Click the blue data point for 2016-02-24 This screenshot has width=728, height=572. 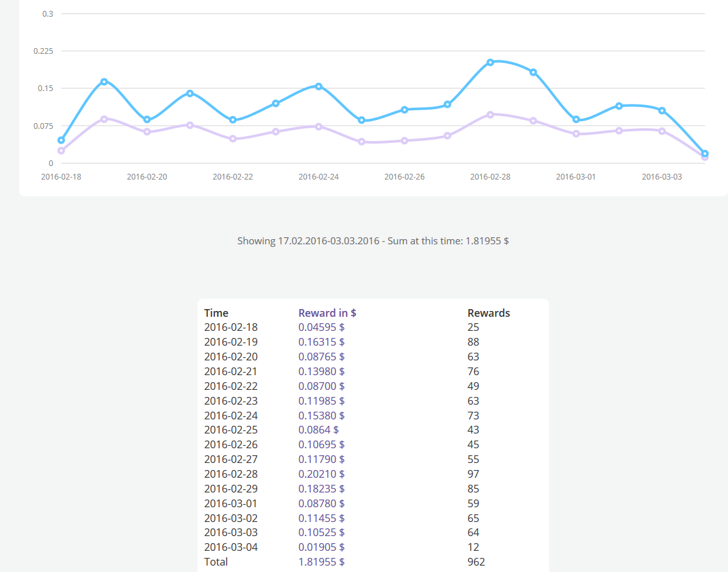pos(319,86)
